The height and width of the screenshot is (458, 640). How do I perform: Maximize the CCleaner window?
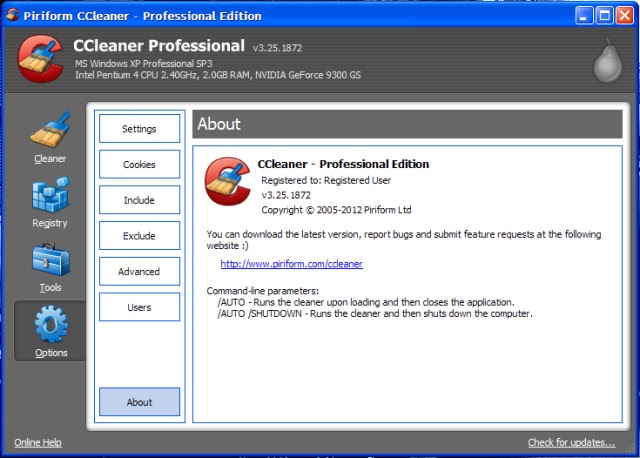click(x=604, y=16)
